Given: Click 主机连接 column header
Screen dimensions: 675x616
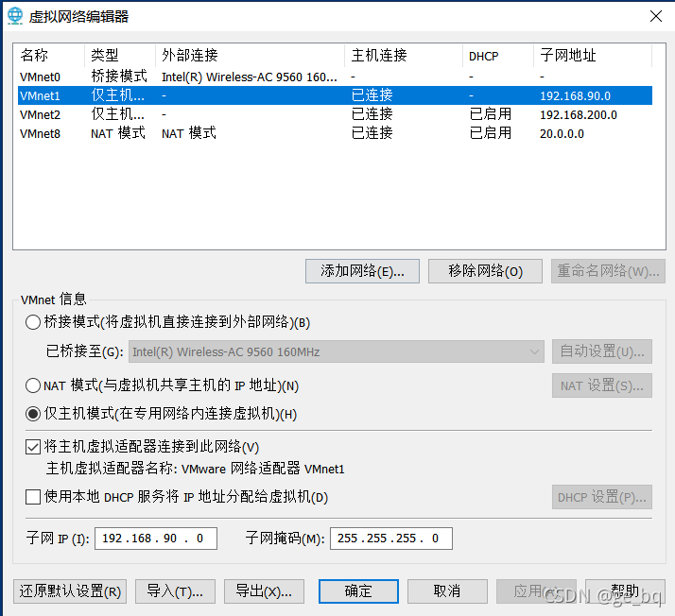Looking at the screenshot, I should (404, 56).
